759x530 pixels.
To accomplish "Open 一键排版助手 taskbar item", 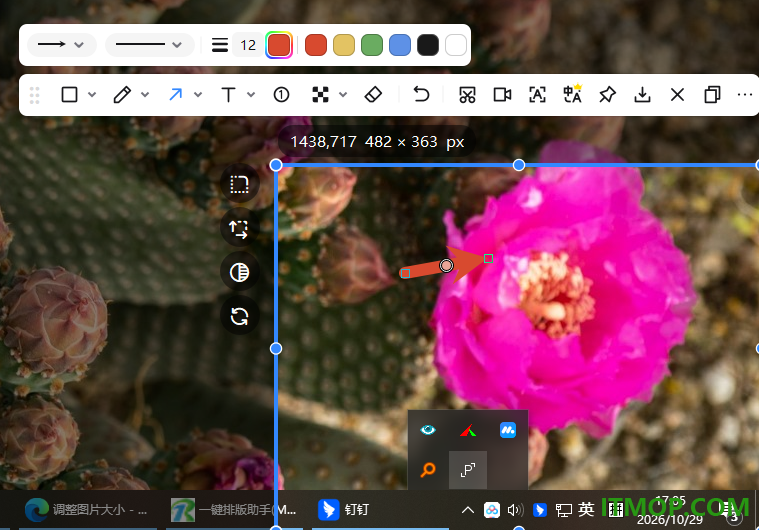I will 233,510.
